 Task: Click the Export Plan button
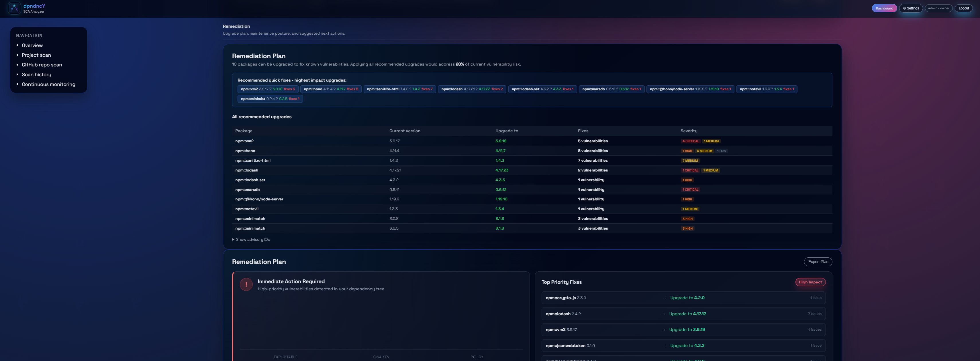pyautogui.click(x=818, y=262)
